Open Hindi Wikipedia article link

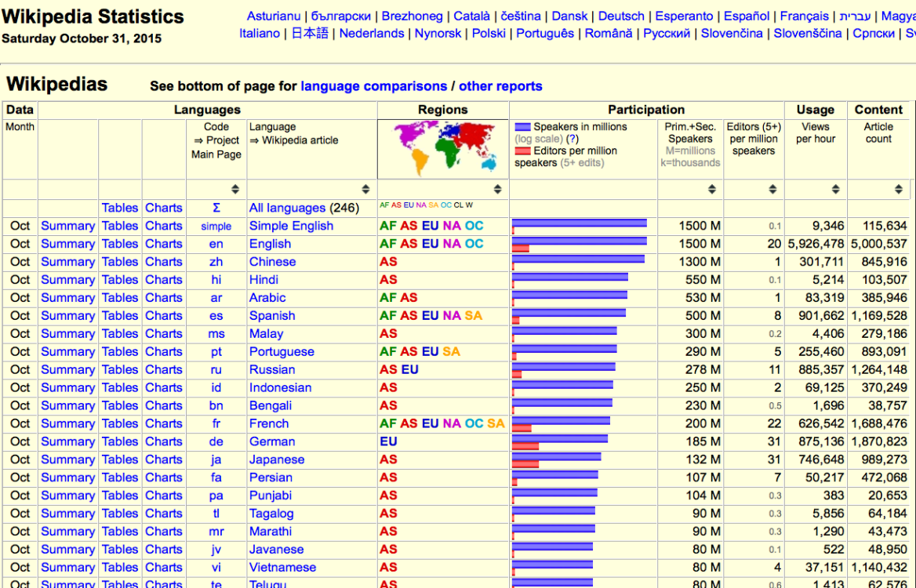(264, 280)
